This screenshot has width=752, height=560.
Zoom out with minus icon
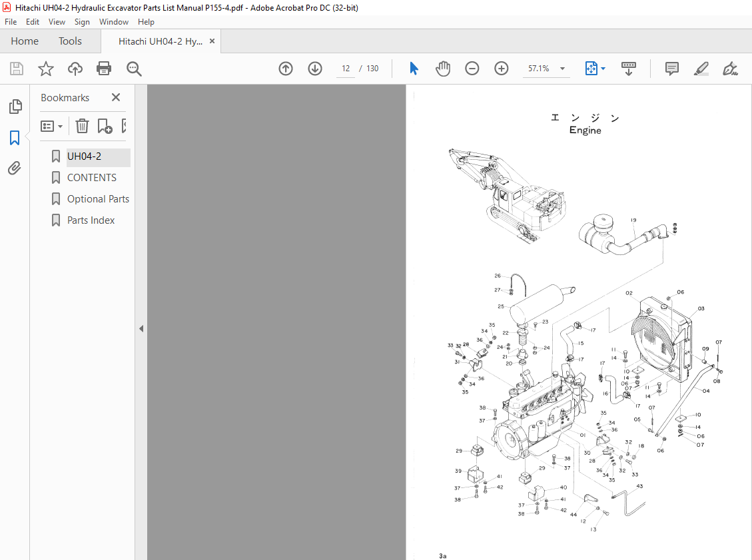pos(472,69)
